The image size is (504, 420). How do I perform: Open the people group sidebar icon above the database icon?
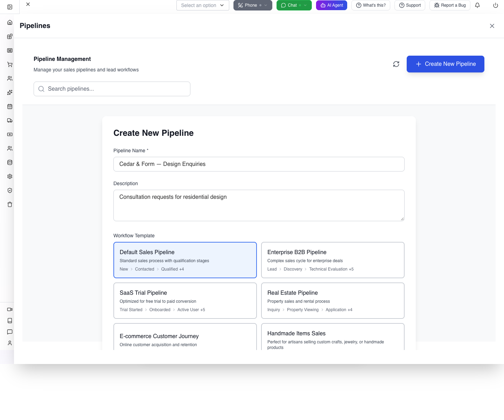tap(10, 148)
